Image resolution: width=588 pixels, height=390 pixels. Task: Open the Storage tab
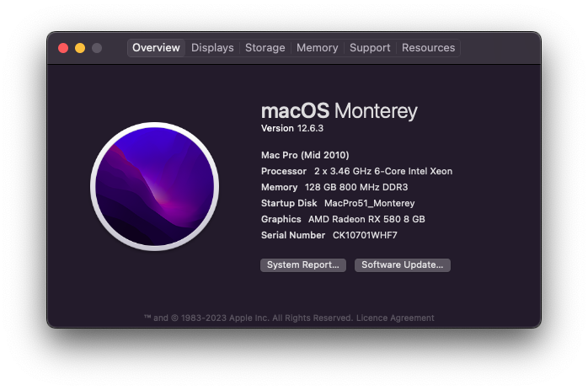click(x=265, y=48)
